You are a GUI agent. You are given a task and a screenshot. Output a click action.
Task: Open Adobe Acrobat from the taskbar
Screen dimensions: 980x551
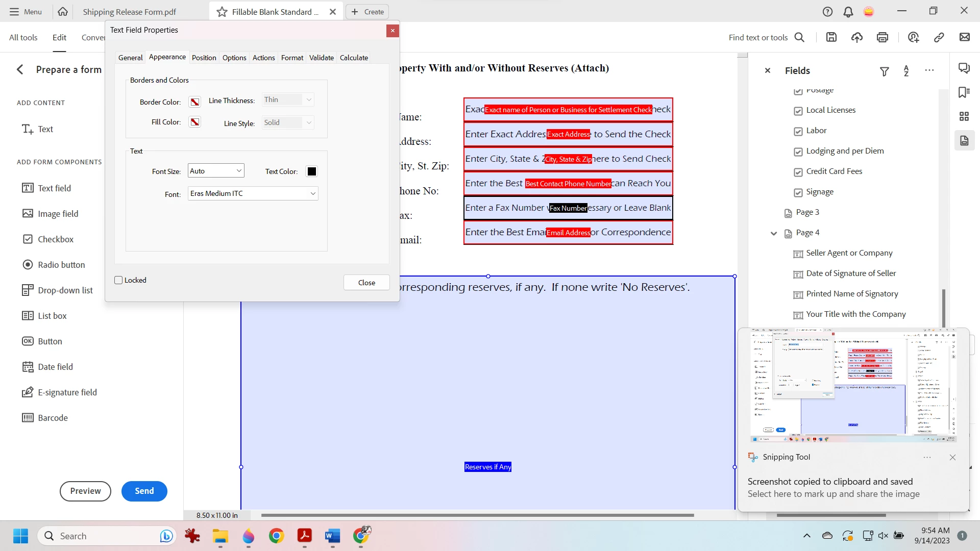(x=305, y=536)
